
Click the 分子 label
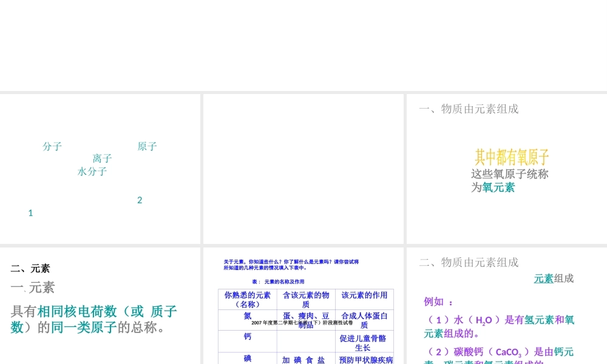[52, 146]
